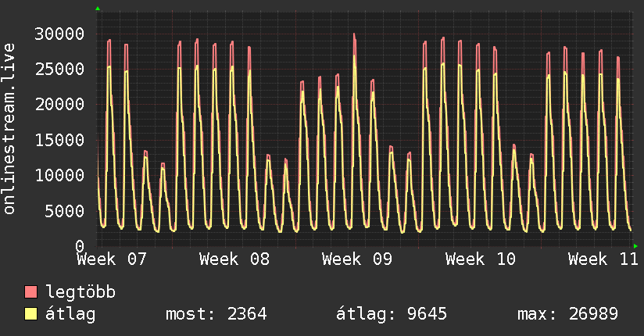Click the highest peak in Week 09
644x336 pixels.
(354, 35)
